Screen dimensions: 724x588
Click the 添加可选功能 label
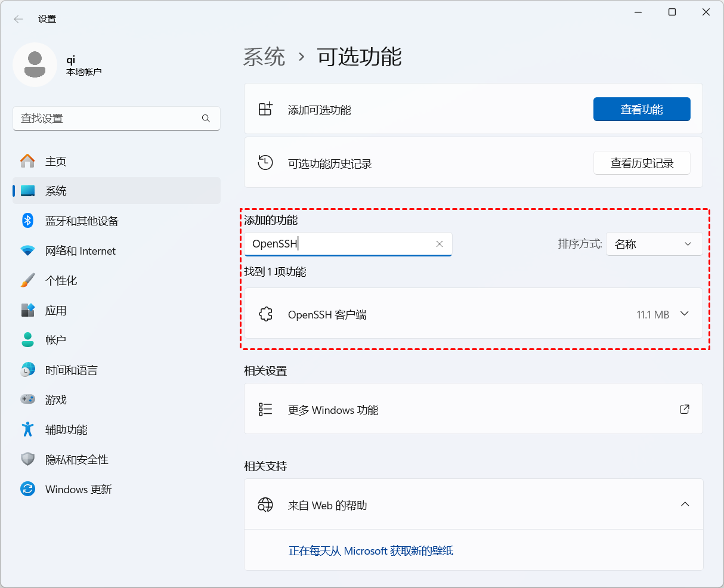pos(320,110)
